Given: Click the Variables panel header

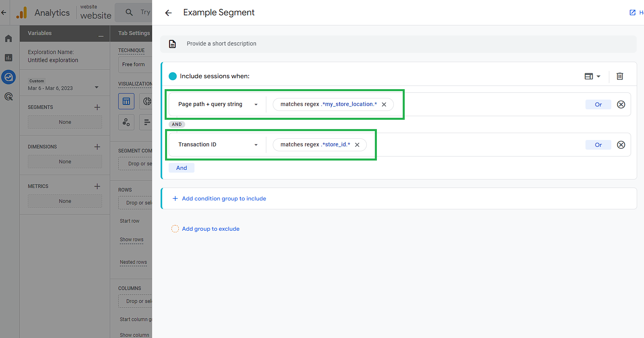Looking at the screenshot, I should click(x=65, y=33).
